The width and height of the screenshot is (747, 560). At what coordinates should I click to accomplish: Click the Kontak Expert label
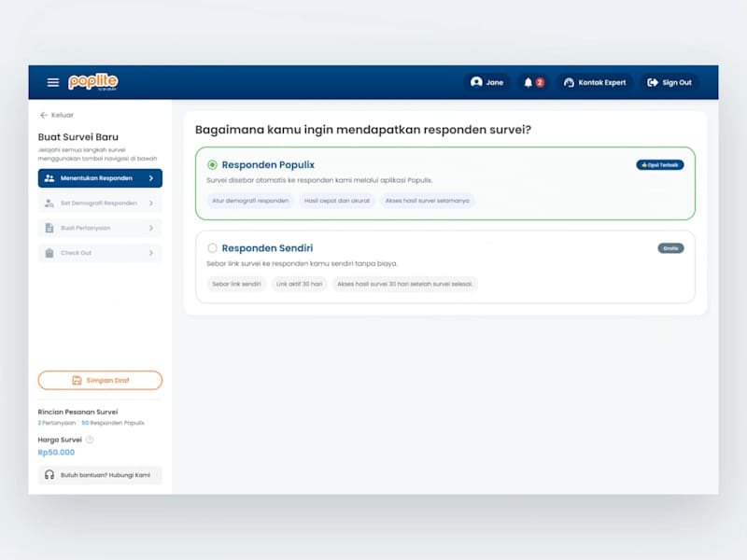point(602,82)
